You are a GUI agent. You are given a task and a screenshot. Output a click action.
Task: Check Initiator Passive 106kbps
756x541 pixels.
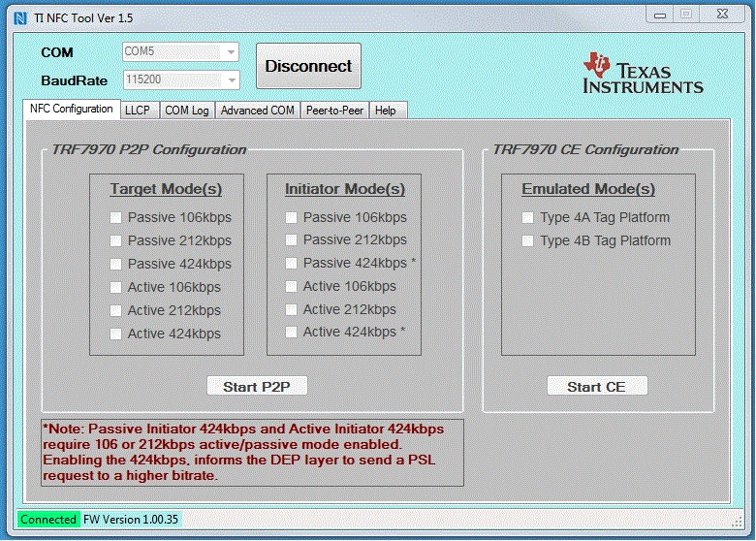(x=291, y=217)
